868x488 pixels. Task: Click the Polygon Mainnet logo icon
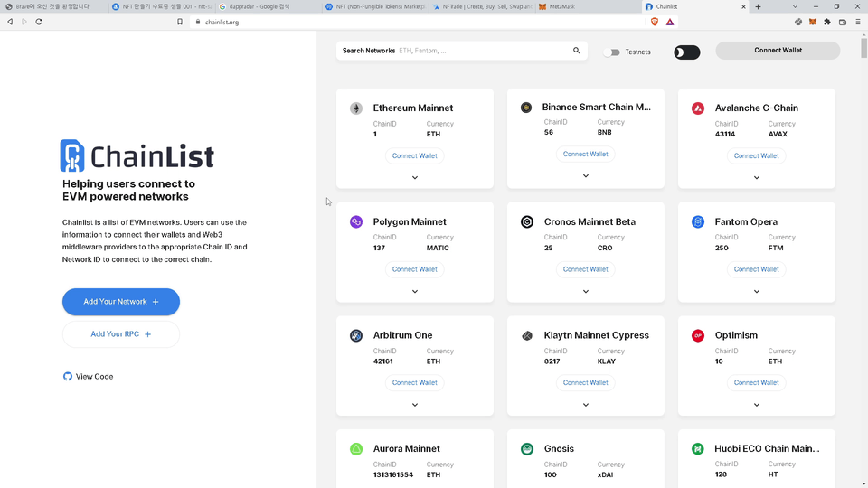pyautogui.click(x=356, y=222)
